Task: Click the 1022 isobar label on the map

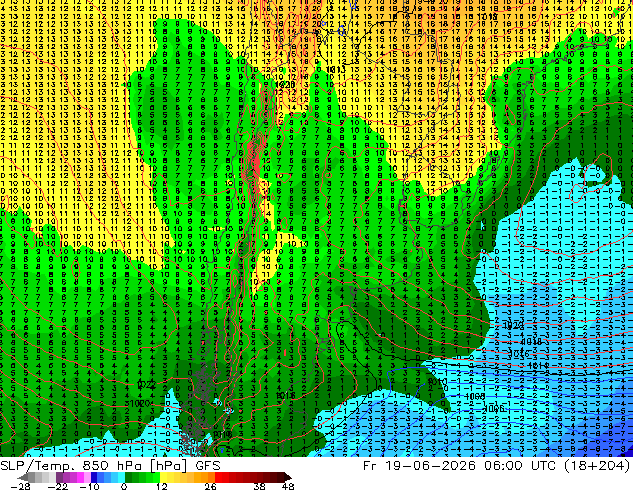Action: point(146,384)
